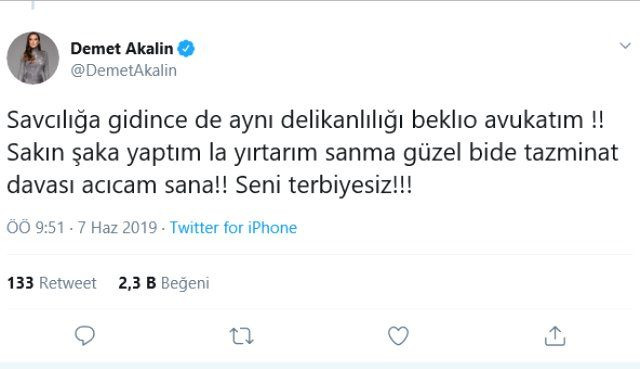Open Demet Akalin's profile picture
The width and height of the screenshot is (640, 369).
33,58
